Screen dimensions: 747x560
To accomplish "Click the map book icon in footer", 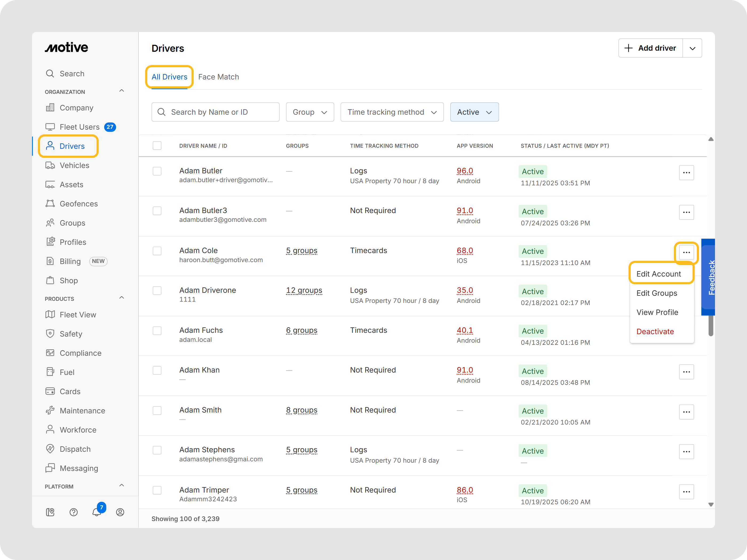I will point(50,512).
